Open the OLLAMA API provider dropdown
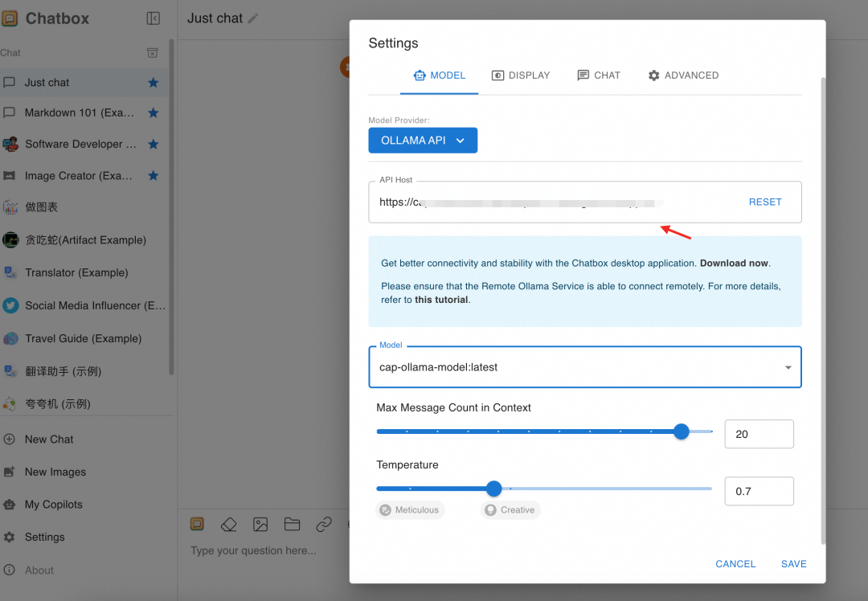Image resolution: width=868 pixels, height=601 pixels. (x=423, y=141)
